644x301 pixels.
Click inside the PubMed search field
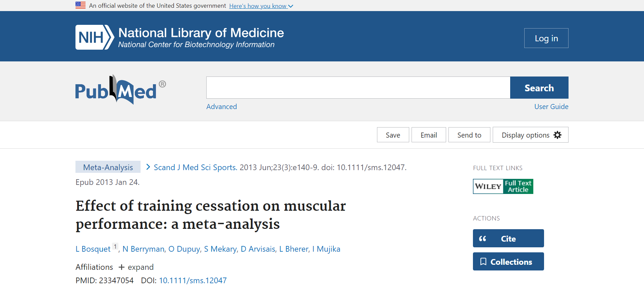pyautogui.click(x=358, y=88)
